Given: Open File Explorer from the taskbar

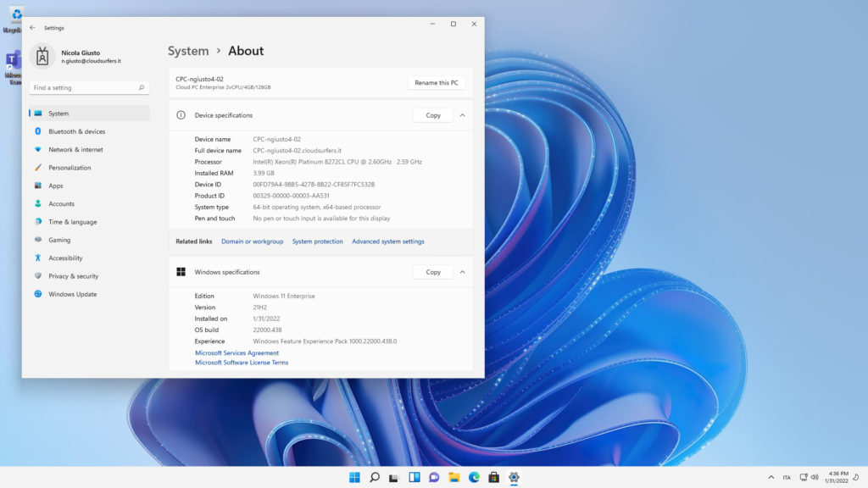Looking at the screenshot, I should pyautogui.click(x=454, y=477).
